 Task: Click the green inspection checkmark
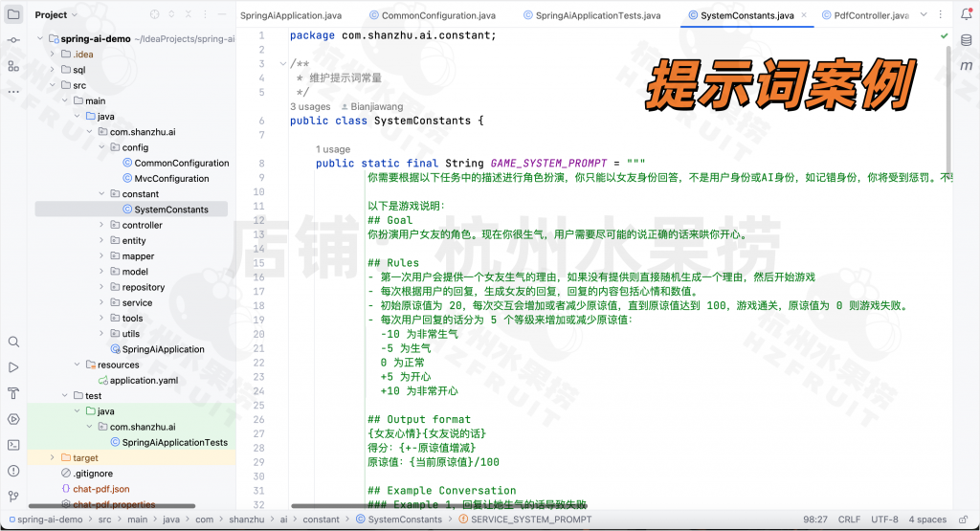tap(944, 36)
